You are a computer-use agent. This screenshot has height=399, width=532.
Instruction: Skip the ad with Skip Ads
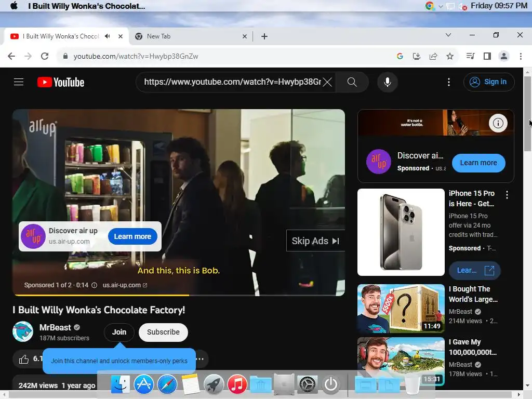(315, 241)
